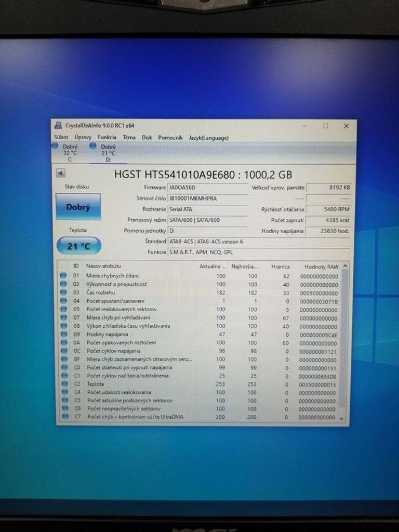Click status icon for attribute BF
Viewport: 399px width, 532px height.
point(64,359)
